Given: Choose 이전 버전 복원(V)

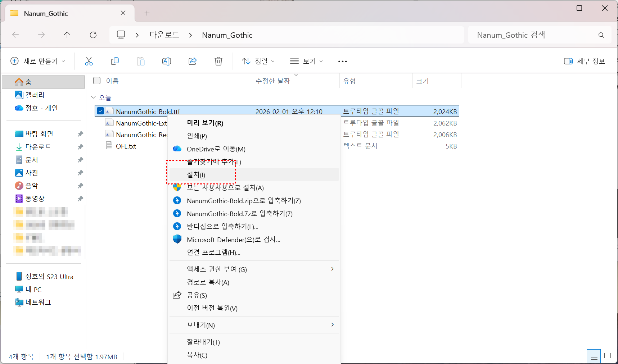Looking at the screenshot, I should click(254, 308).
